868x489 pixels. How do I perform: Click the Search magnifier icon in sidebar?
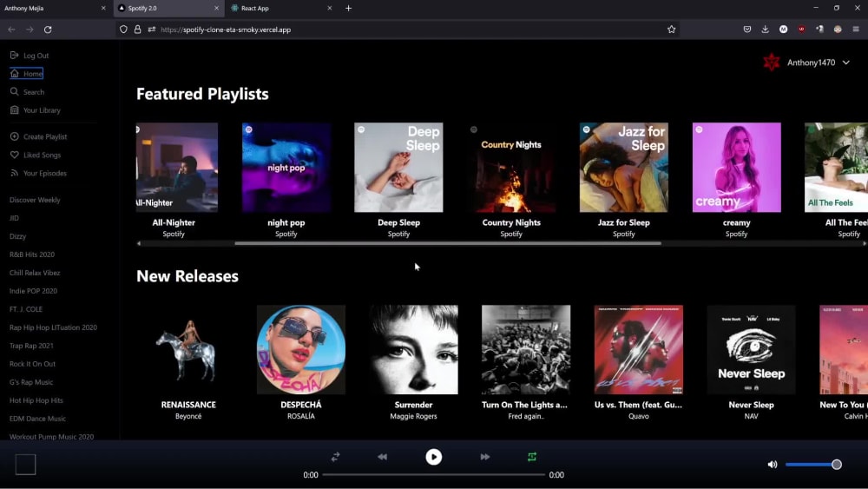(x=15, y=91)
